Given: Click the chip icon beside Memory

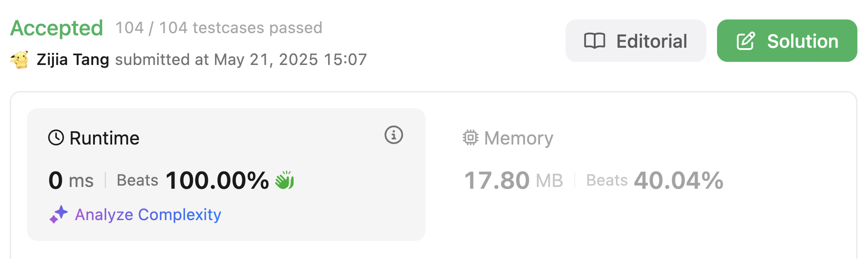Looking at the screenshot, I should tap(470, 138).
